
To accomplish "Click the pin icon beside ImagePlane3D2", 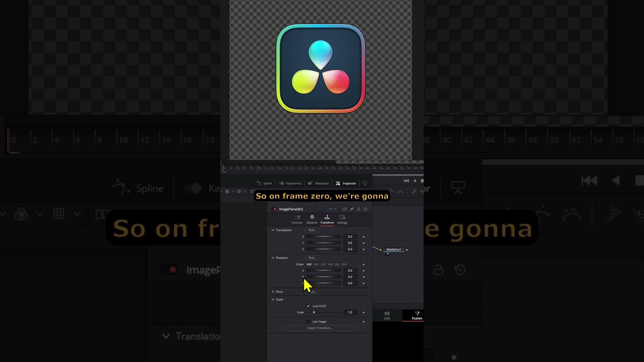I will pyautogui.click(x=352, y=209).
